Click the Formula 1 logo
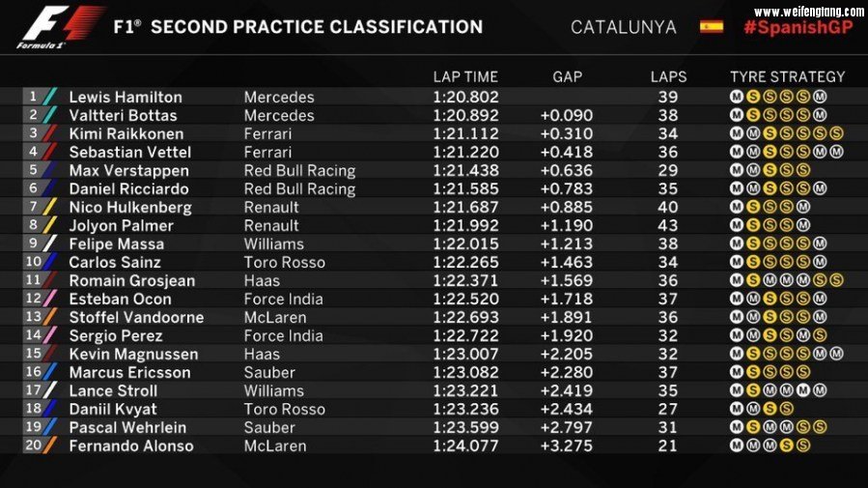Screen dimensions: 868x488 (x=60, y=26)
